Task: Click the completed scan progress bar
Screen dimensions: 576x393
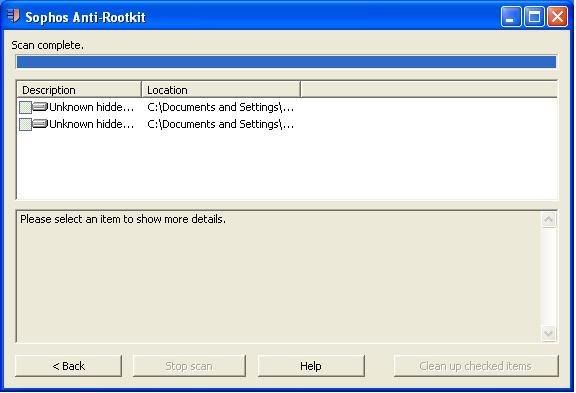Action: (x=286, y=62)
